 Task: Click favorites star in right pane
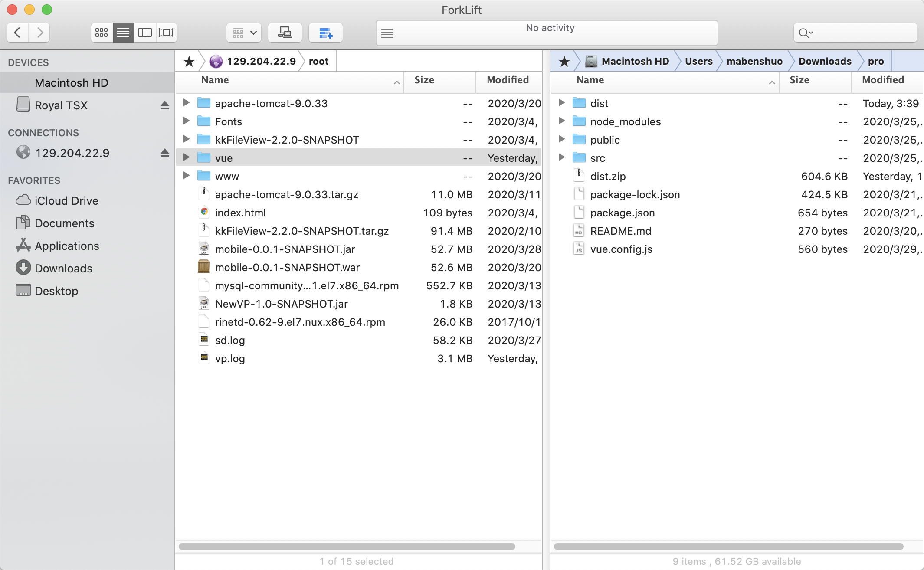tap(564, 62)
